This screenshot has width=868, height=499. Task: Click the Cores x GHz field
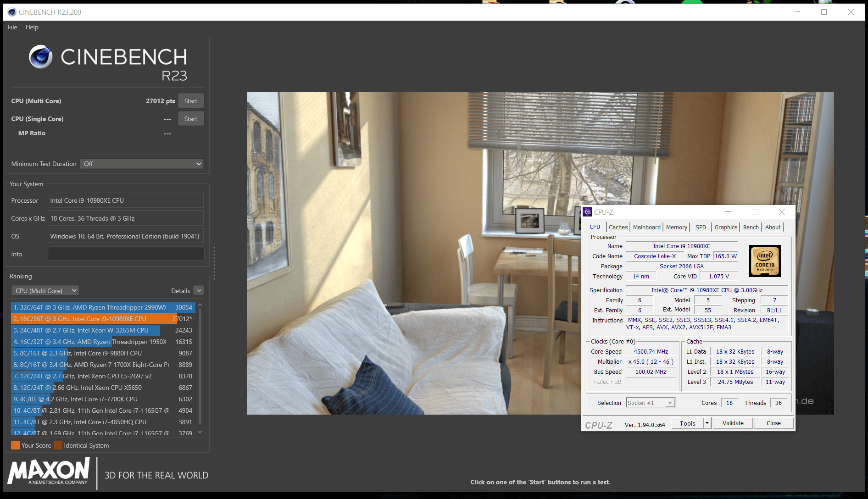[126, 218]
